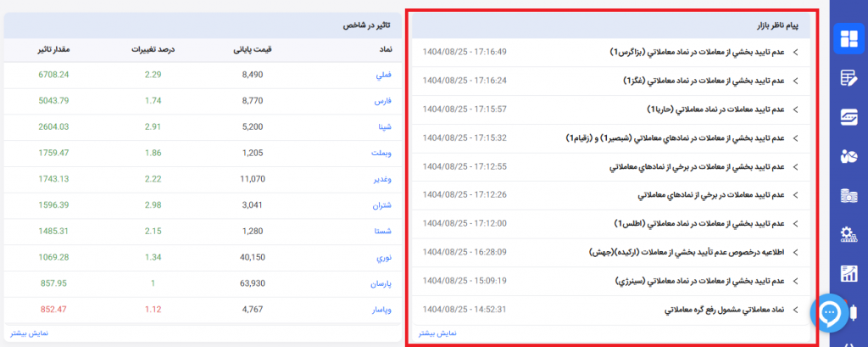This screenshot has width=868, height=347.
Task: Click impact value 1596.39
Action: [x=53, y=205]
